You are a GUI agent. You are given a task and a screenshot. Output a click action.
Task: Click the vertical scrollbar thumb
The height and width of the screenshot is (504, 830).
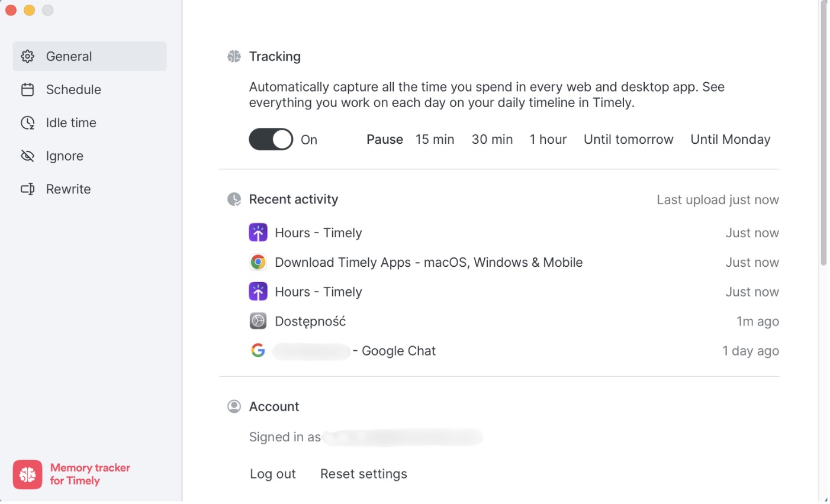(x=823, y=133)
